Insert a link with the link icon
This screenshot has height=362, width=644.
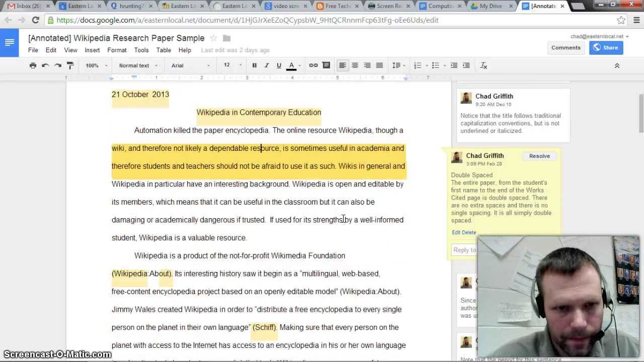click(x=313, y=65)
